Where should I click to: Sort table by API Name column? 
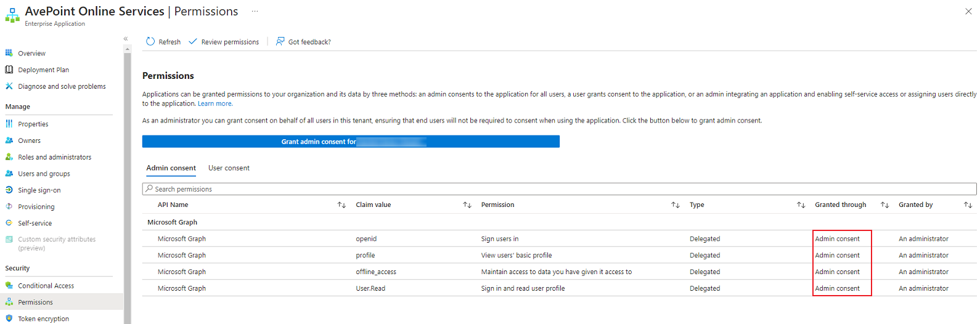click(341, 205)
